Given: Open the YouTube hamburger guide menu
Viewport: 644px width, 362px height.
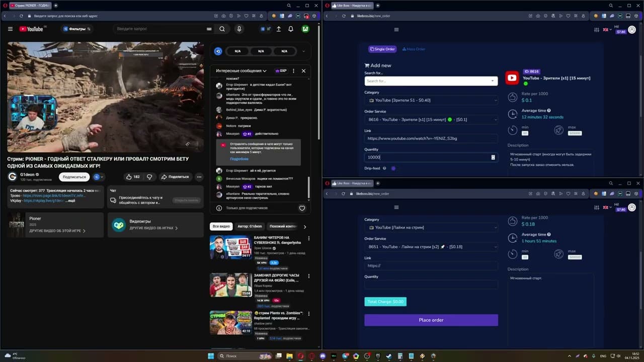Looking at the screenshot, I should [10, 29].
